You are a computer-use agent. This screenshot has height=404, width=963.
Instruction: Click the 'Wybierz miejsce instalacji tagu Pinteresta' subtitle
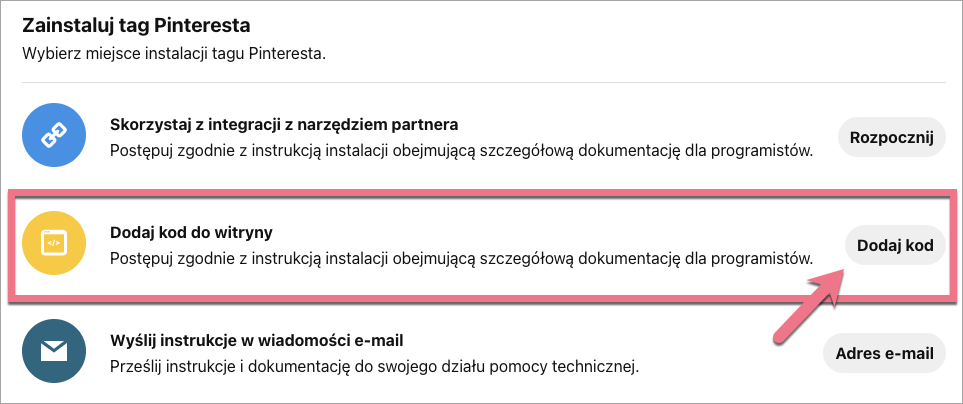(x=175, y=53)
